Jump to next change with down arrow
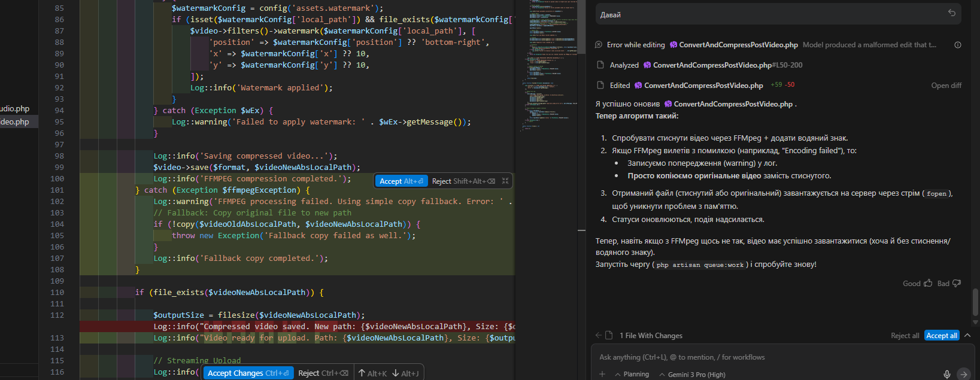 (x=395, y=373)
